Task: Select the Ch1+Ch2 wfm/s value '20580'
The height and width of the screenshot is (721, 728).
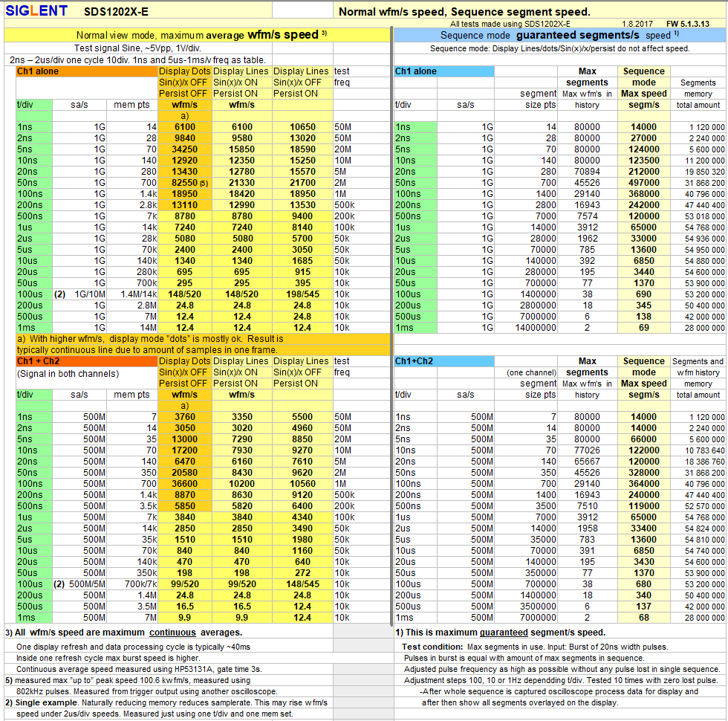Action: click(185, 473)
